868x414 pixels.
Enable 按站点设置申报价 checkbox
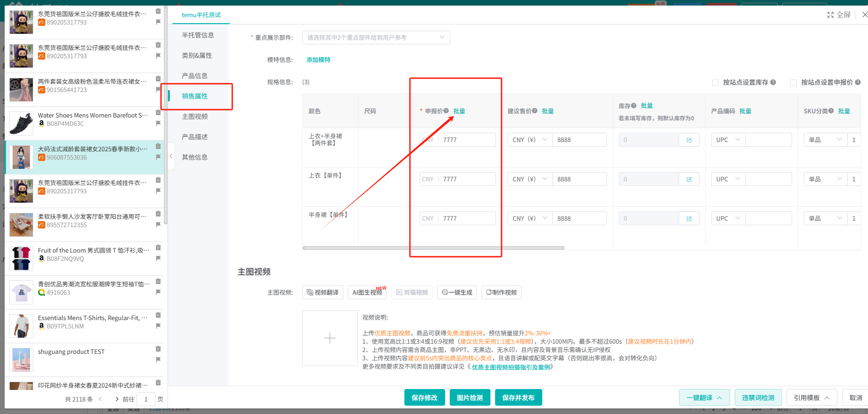pyautogui.click(x=794, y=82)
